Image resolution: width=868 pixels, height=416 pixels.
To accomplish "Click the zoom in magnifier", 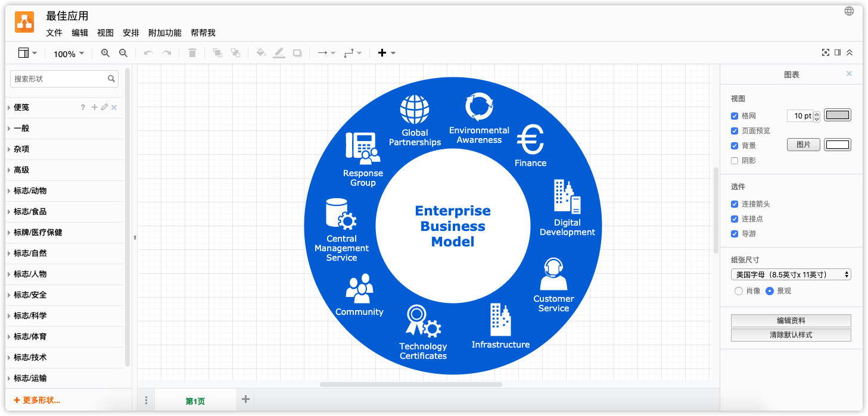I will (x=105, y=53).
